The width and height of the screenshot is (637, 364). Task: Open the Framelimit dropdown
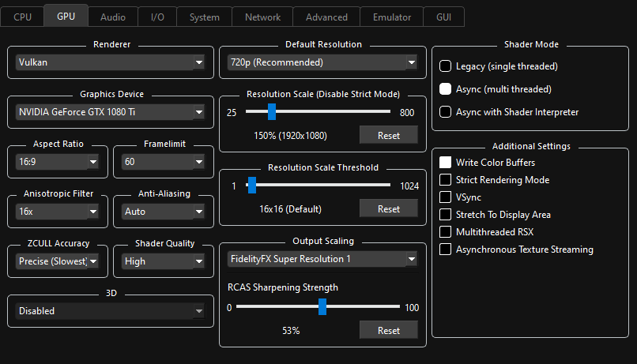click(162, 162)
